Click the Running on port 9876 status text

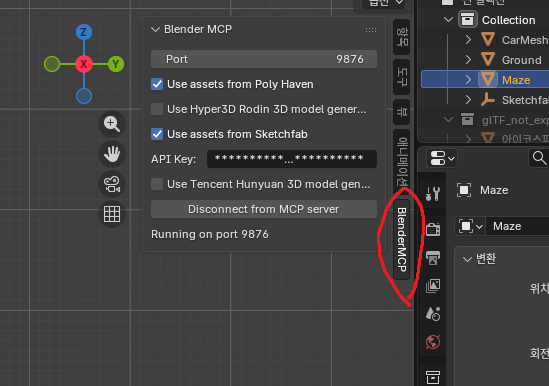coord(210,234)
